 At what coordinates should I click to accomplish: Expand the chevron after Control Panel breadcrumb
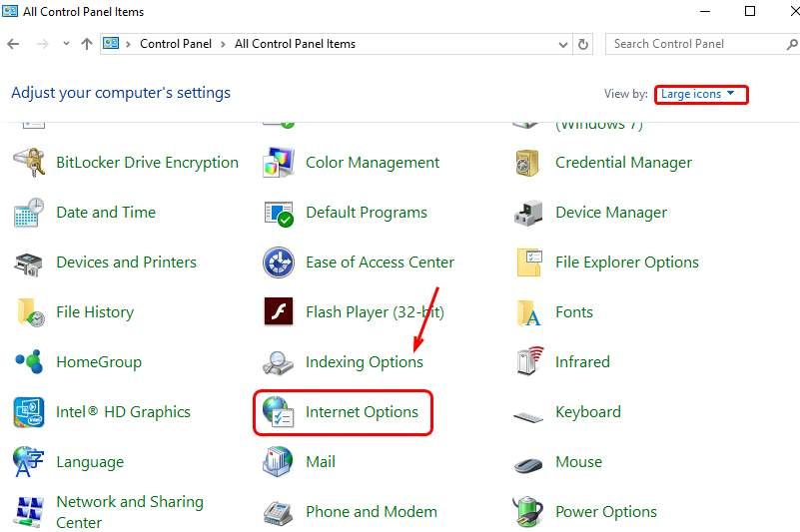click(223, 44)
